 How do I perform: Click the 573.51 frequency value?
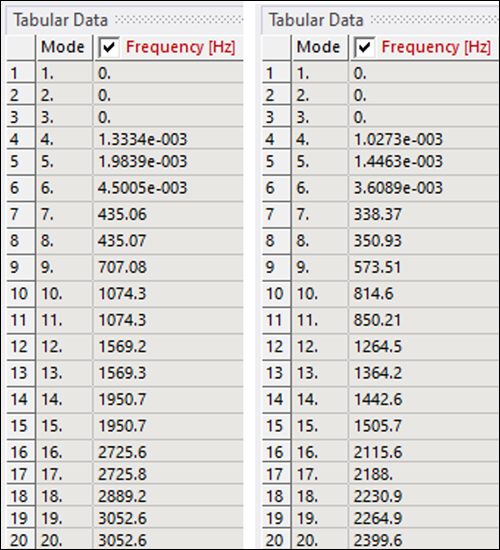coord(377,267)
